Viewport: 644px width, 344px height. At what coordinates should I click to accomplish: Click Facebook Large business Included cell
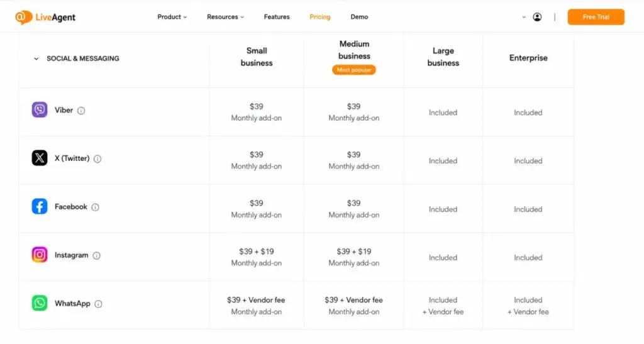(443, 209)
